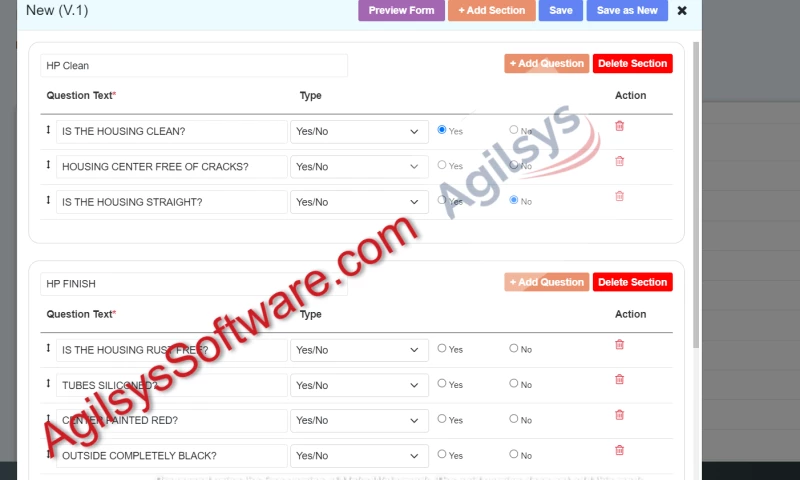800x480 pixels.
Task: Delete the IS THE HOUSING STRAIGHT question
Action: pos(619,196)
